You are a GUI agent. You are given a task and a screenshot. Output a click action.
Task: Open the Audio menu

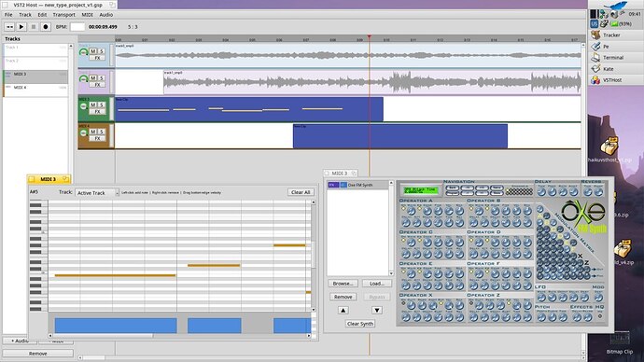point(106,14)
